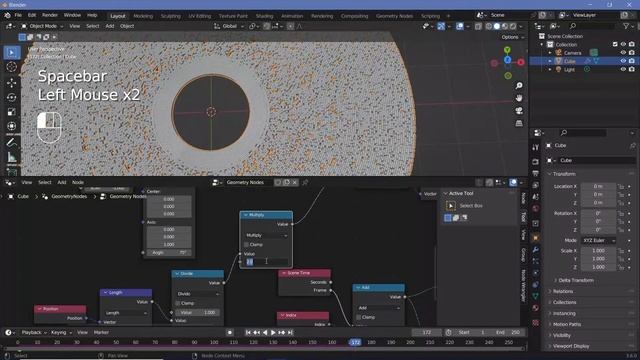The image size is (640, 360).
Task: Select the Transform tool
Action: [12, 126]
